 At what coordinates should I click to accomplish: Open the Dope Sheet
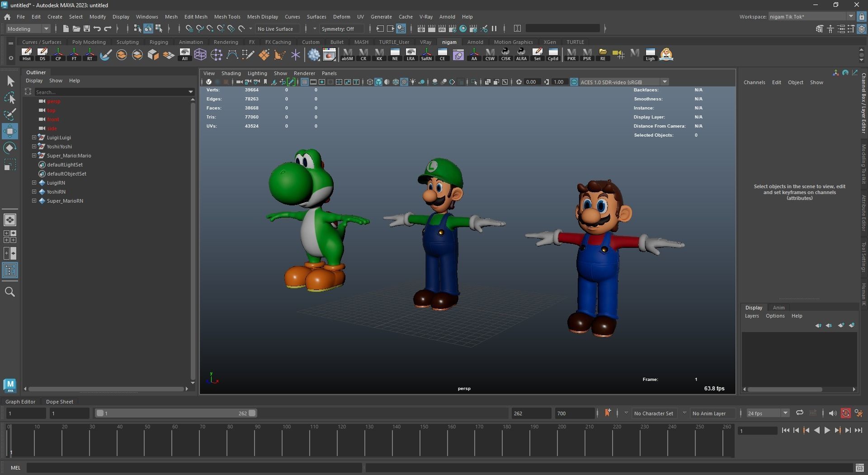59,402
